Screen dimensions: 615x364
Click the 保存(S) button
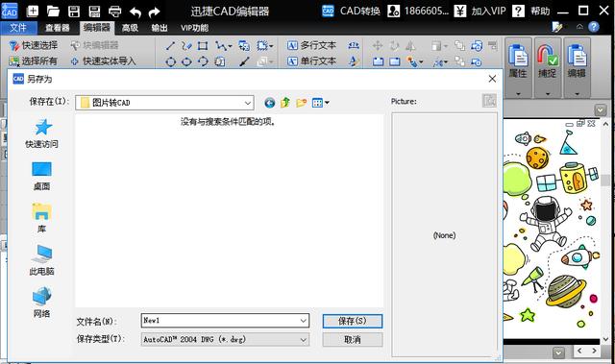(353, 322)
